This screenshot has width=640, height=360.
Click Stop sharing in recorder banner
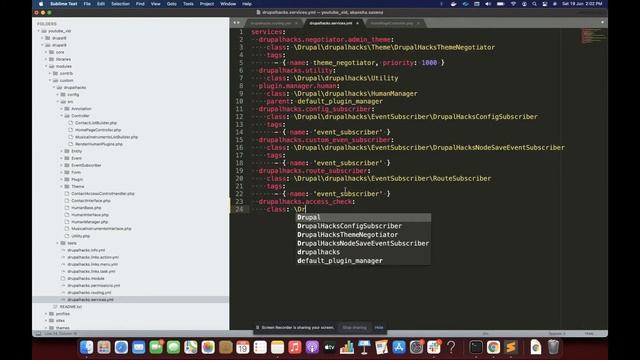coord(354,327)
